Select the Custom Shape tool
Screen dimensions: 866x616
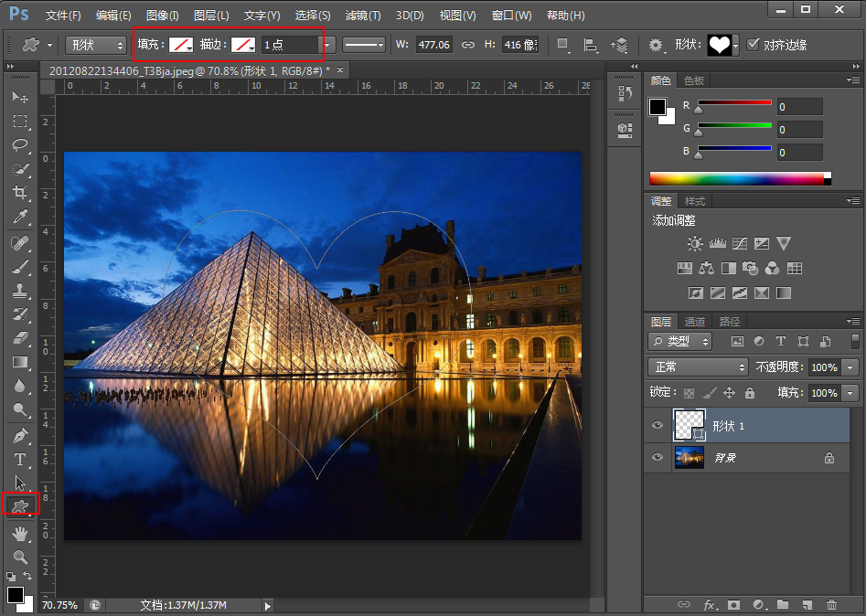pyautogui.click(x=19, y=504)
